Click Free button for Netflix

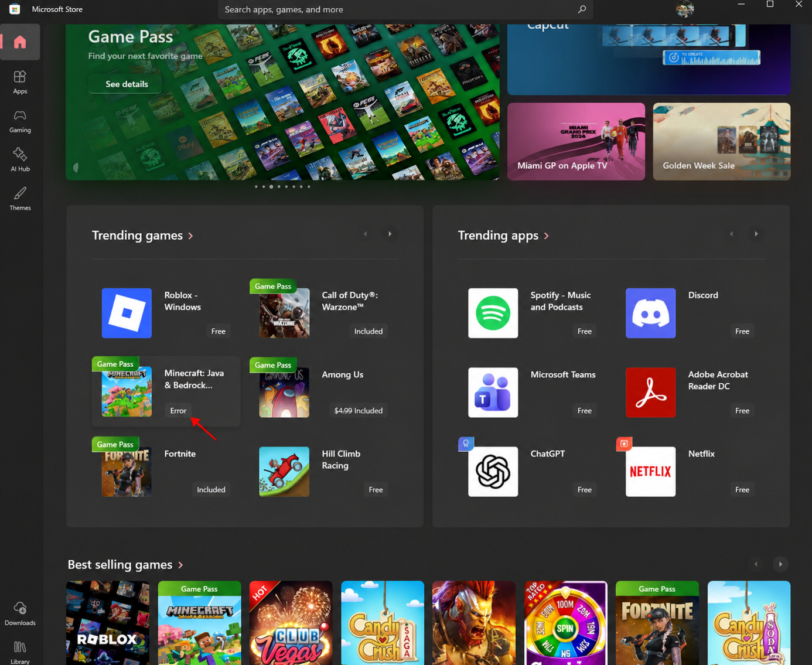point(742,490)
